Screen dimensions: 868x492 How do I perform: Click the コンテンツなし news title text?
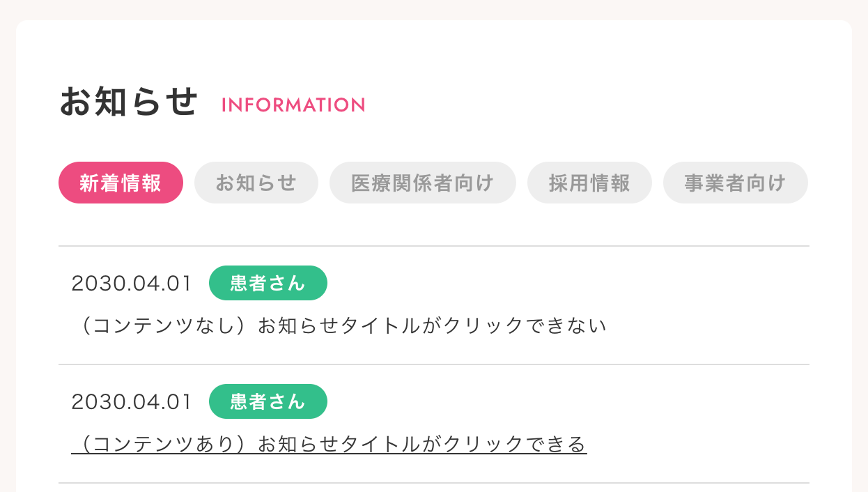[339, 325]
